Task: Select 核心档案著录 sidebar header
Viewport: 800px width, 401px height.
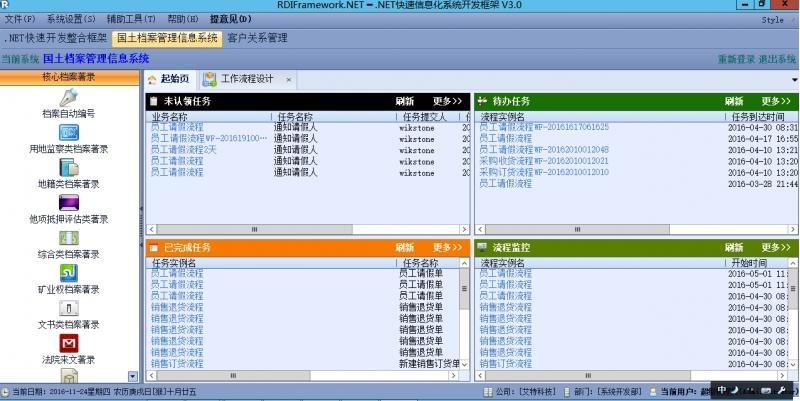Action: pyautogui.click(x=69, y=77)
